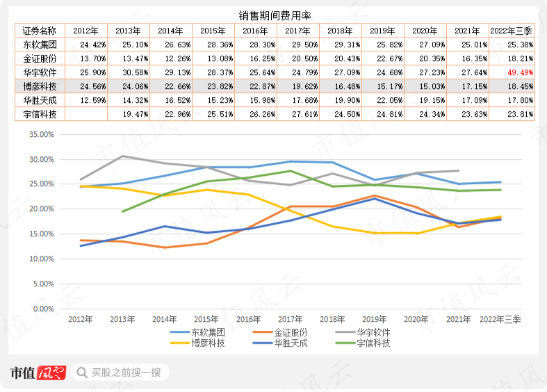Select the 金证股份 table row label

click(40, 58)
